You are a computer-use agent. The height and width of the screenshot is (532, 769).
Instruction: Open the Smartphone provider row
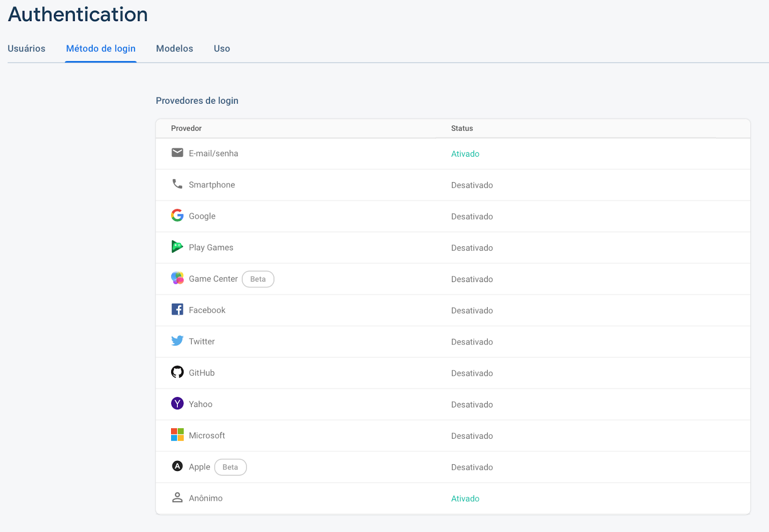point(453,185)
